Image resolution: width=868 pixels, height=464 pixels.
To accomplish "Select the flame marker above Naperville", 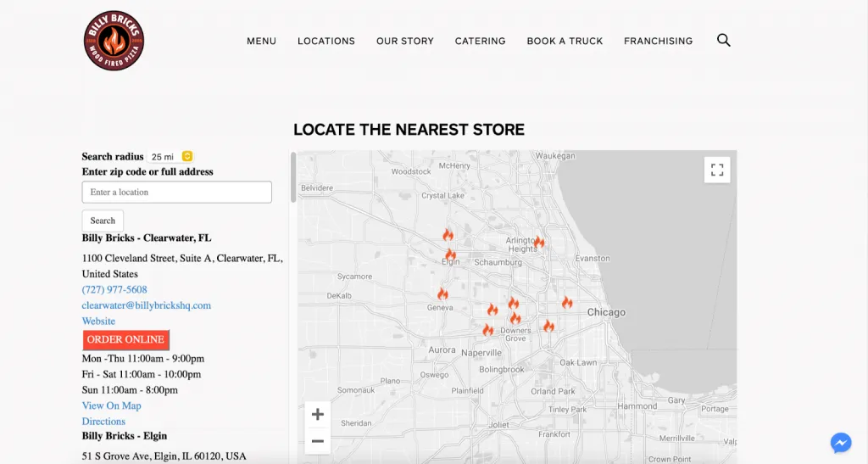I will (487, 330).
